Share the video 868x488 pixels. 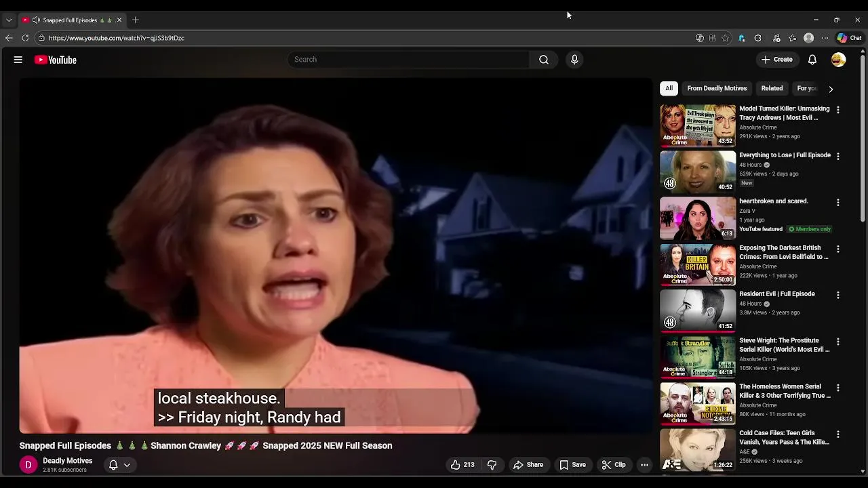pos(528,465)
